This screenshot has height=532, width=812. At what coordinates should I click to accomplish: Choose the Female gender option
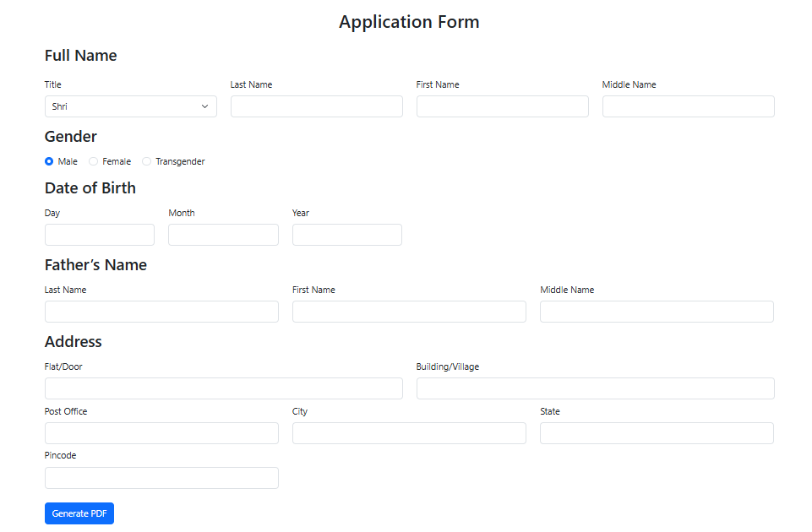point(94,161)
